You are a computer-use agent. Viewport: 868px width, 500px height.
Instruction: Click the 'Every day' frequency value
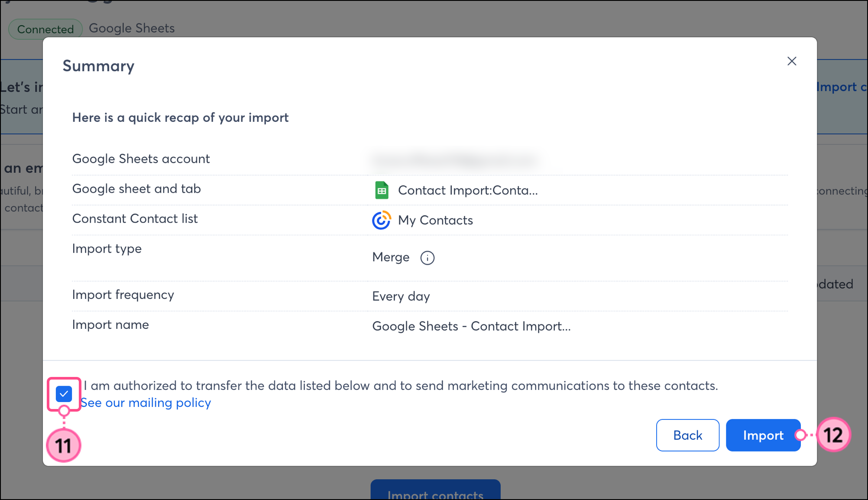click(401, 296)
